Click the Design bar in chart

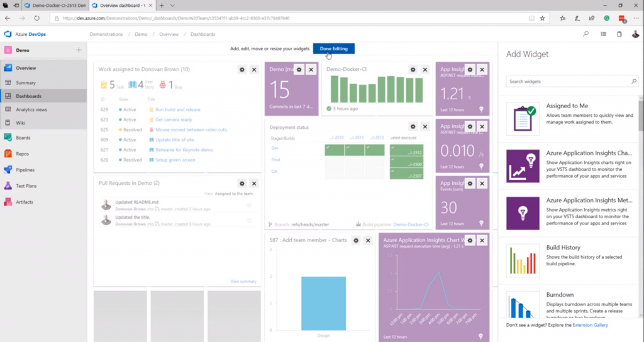point(323,304)
